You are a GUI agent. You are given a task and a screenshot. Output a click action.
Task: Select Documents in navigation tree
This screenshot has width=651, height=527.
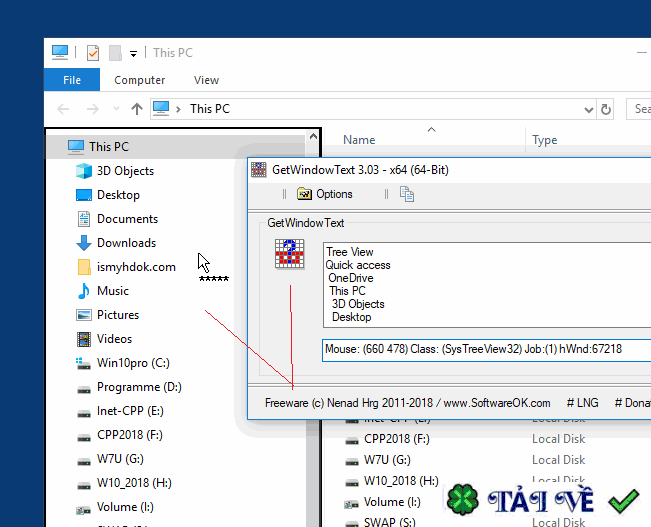(x=127, y=219)
